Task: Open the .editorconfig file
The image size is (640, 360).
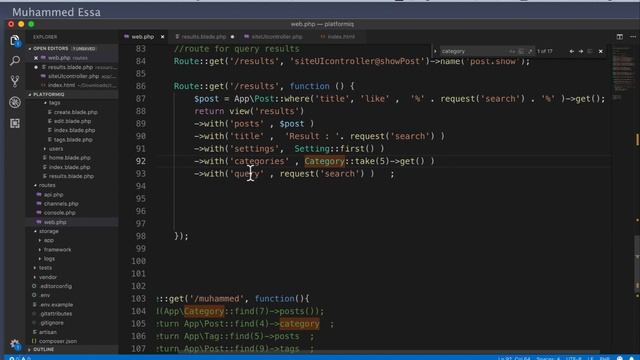Action: pyautogui.click(x=56, y=286)
